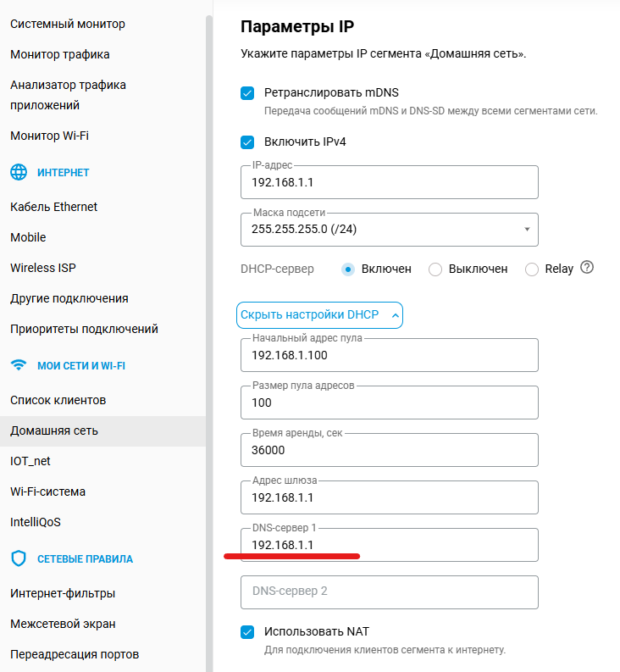
Task: Click the sidebar vertical scrollbar
Action: coord(209,254)
